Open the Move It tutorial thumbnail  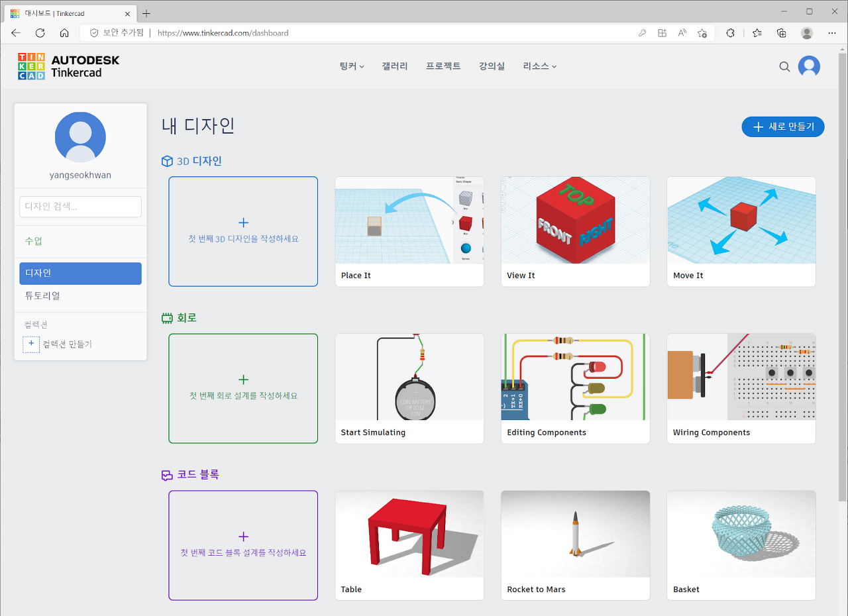pyautogui.click(x=741, y=220)
